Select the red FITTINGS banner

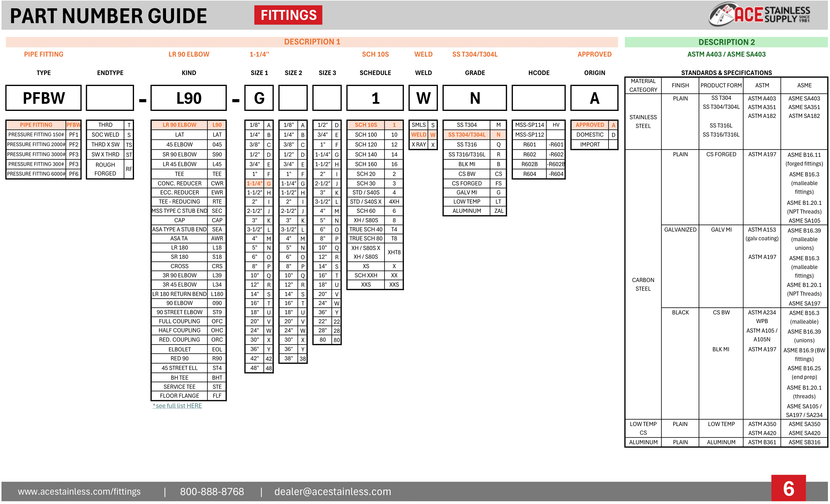(x=288, y=15)
